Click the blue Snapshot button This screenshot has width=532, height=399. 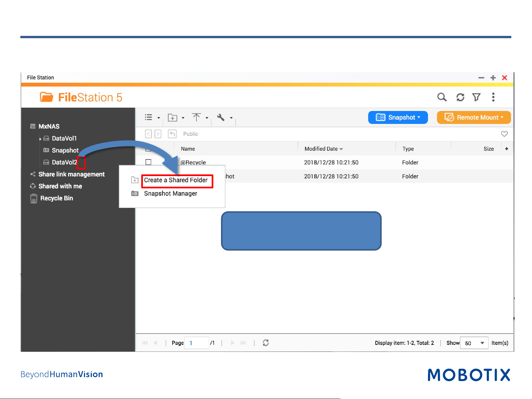(398, 117)
